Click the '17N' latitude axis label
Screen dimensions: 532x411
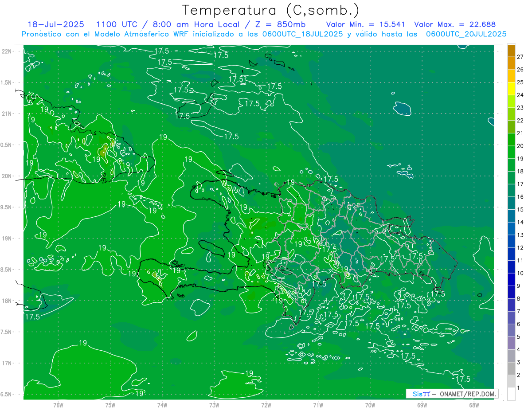[x=6, y=363]
